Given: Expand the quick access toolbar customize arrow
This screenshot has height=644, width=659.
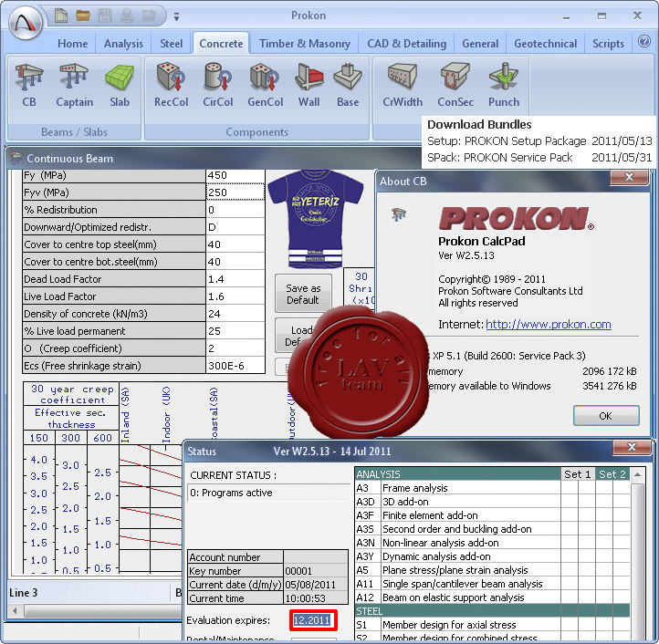Looking at the screenshot, I should coord(176,16).
